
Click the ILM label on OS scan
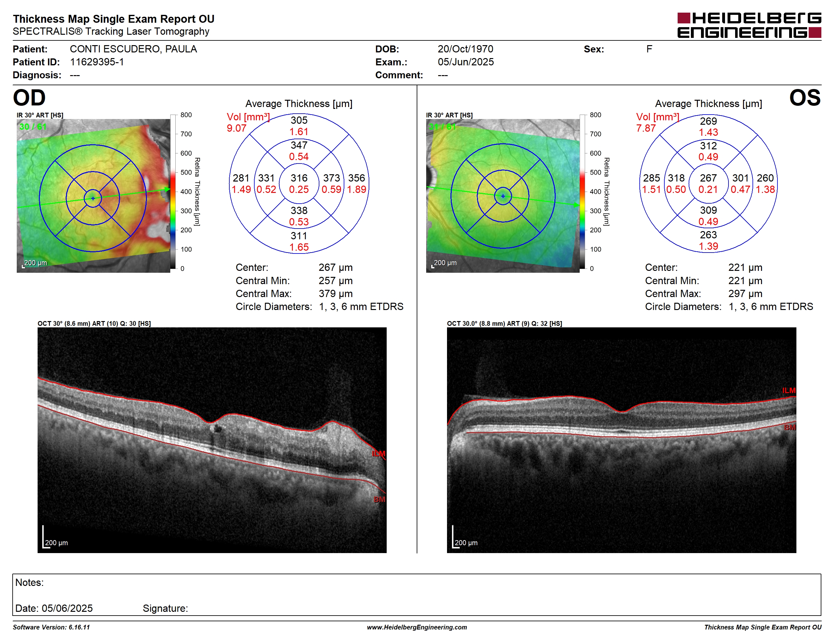pos(789,391)
